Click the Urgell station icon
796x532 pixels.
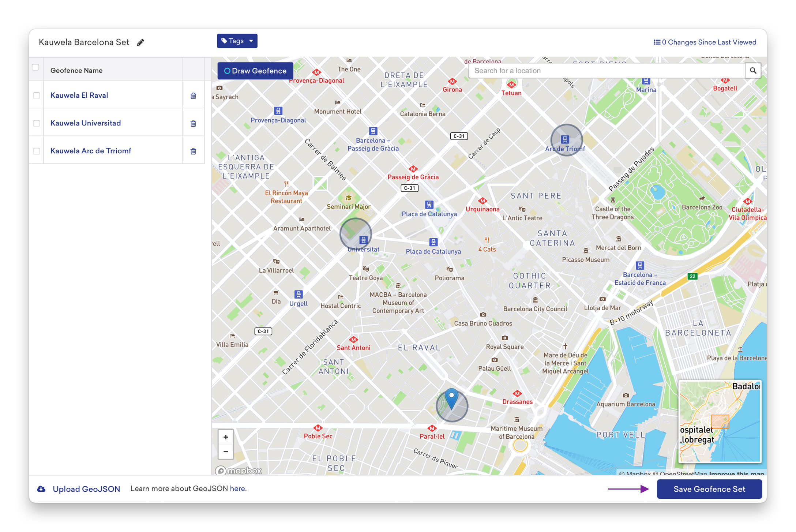[x=298, y=295]
